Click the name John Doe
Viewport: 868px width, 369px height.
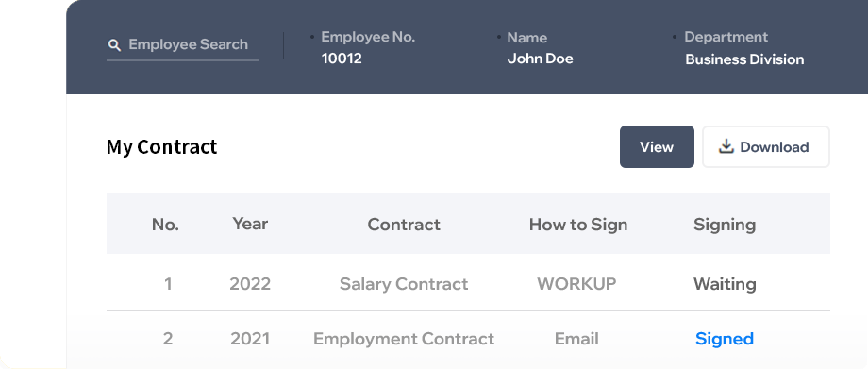point(541,59)
